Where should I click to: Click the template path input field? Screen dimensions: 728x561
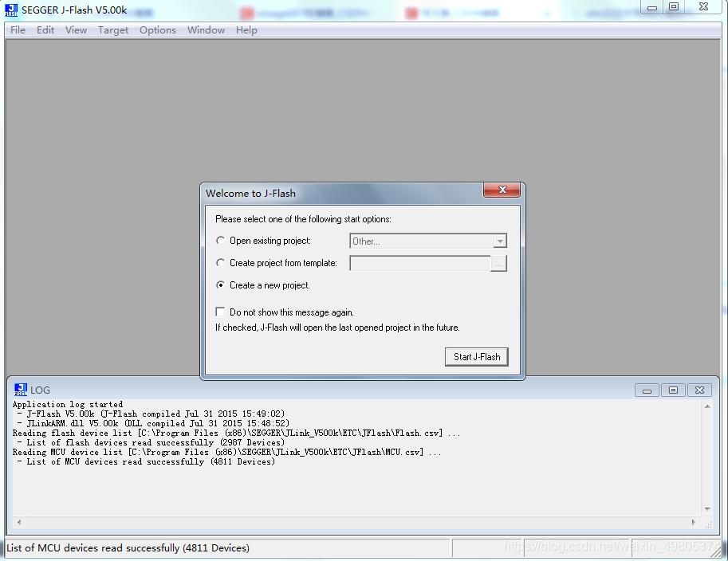(x=419, y=263)
